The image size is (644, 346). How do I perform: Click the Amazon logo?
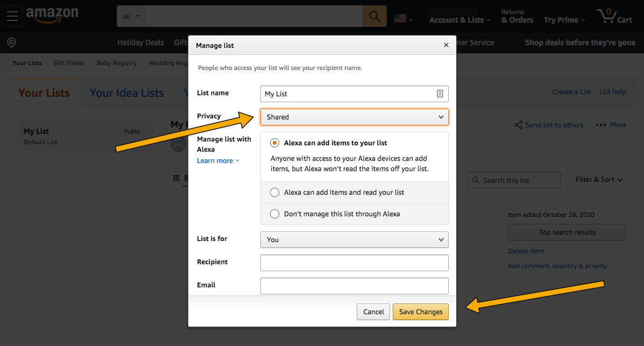pyautogui.click(x=52, y=16)
